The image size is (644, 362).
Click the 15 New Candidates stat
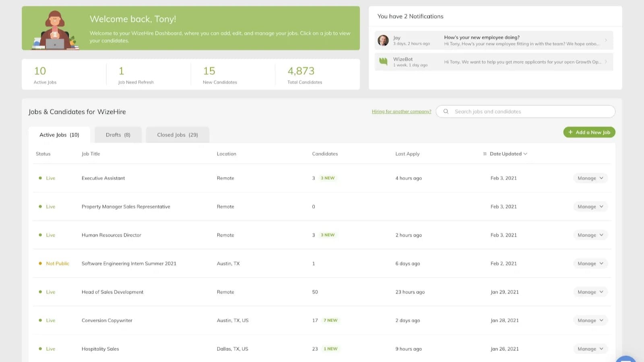[220, 75]
